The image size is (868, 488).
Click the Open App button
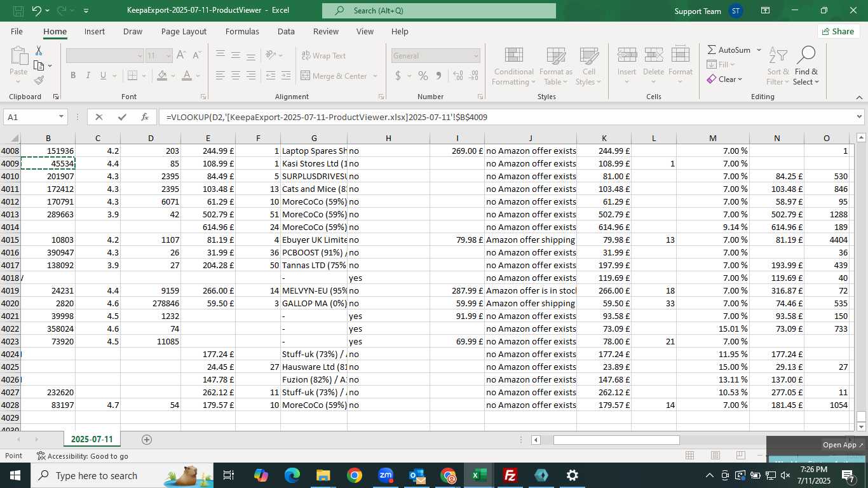click(x=843, y=445)
